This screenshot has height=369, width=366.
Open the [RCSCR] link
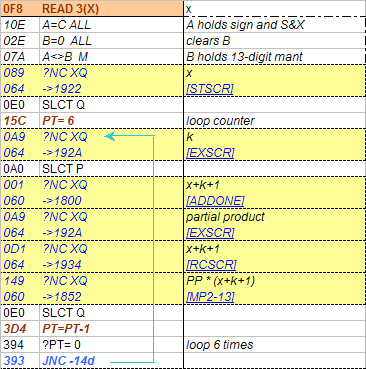[211, 265]
